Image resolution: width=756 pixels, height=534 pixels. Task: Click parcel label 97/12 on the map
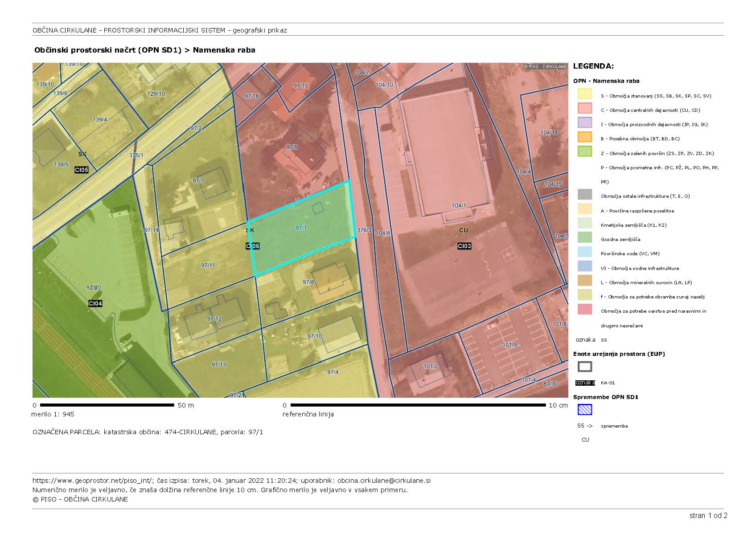tap(214, 319)
